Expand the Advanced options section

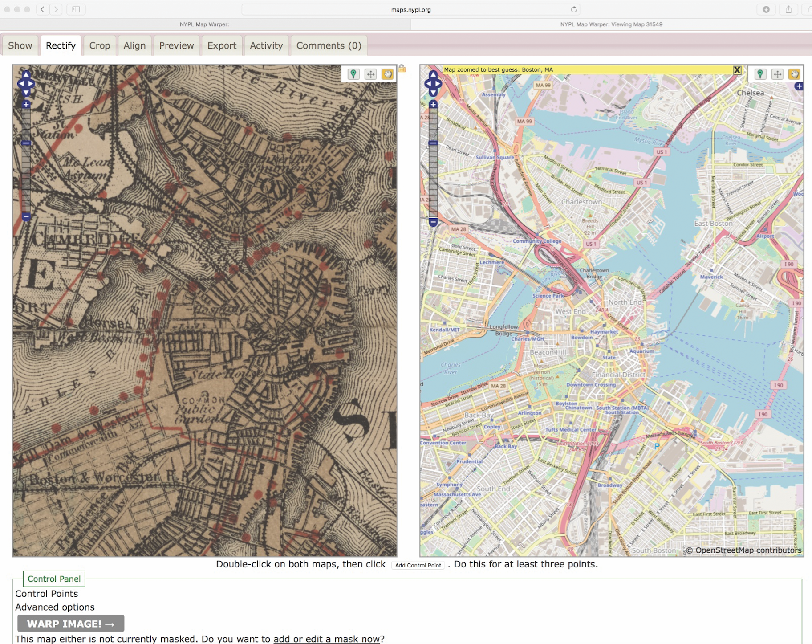54,607
